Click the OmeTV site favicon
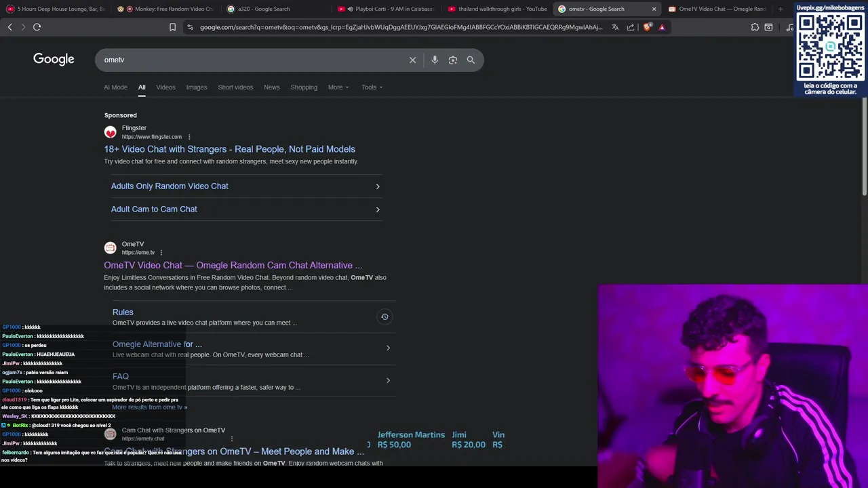Image resolution: width=868 pixels, height=488 pixels. point(110,248)
